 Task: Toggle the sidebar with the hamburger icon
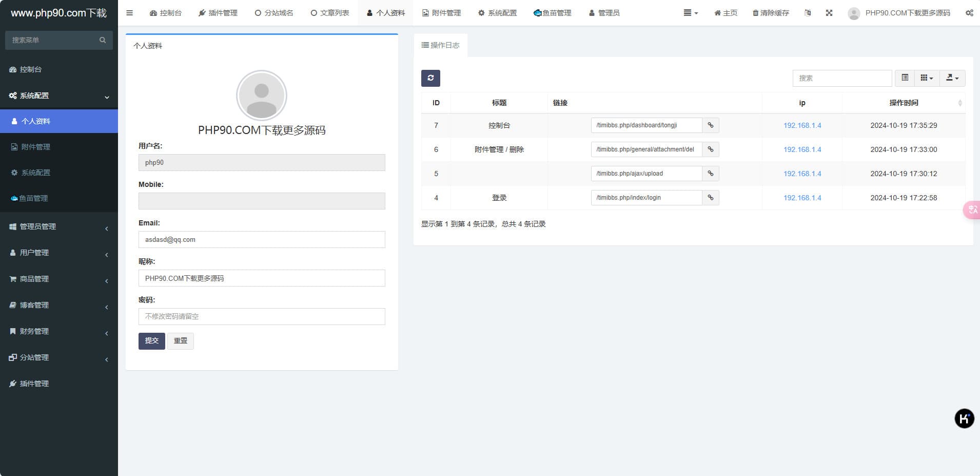[129, 13]
